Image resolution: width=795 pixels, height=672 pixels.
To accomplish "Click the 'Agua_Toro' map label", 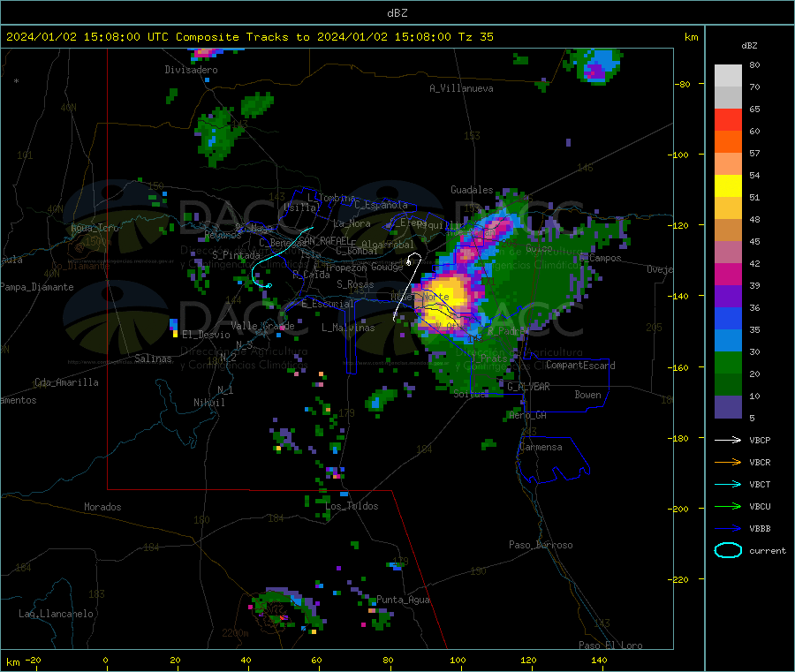I will coord(95,228).
